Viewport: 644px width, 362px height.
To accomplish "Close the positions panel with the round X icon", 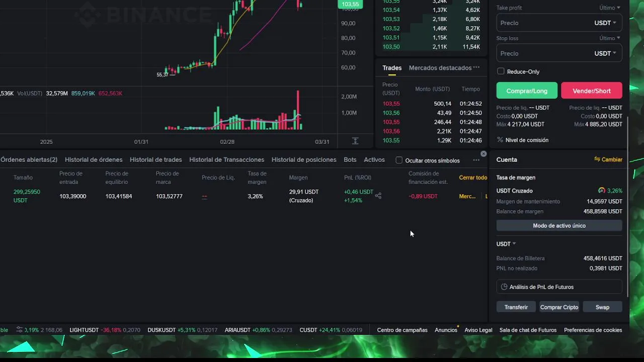I will click(x=484, y=154).
